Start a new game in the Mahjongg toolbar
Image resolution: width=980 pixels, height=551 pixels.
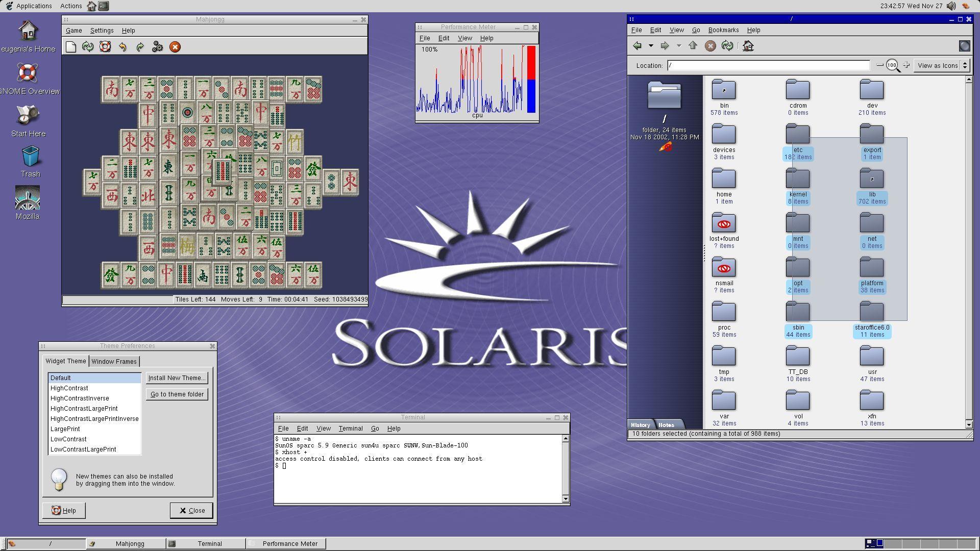point(71,47)
